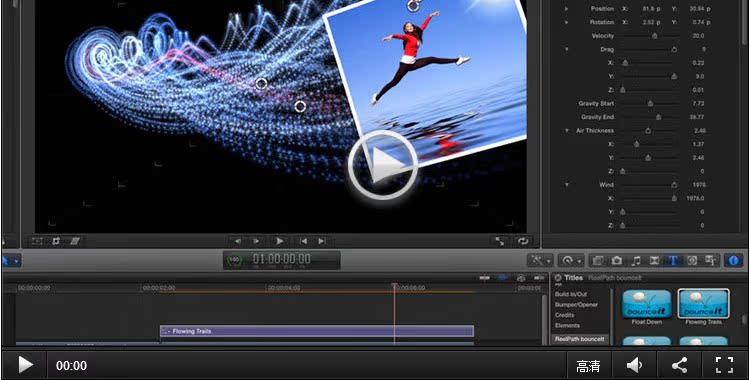Screen dimensions: 751x380
Task: Collapse the Air Thickness group
Action: coord(567,130)
